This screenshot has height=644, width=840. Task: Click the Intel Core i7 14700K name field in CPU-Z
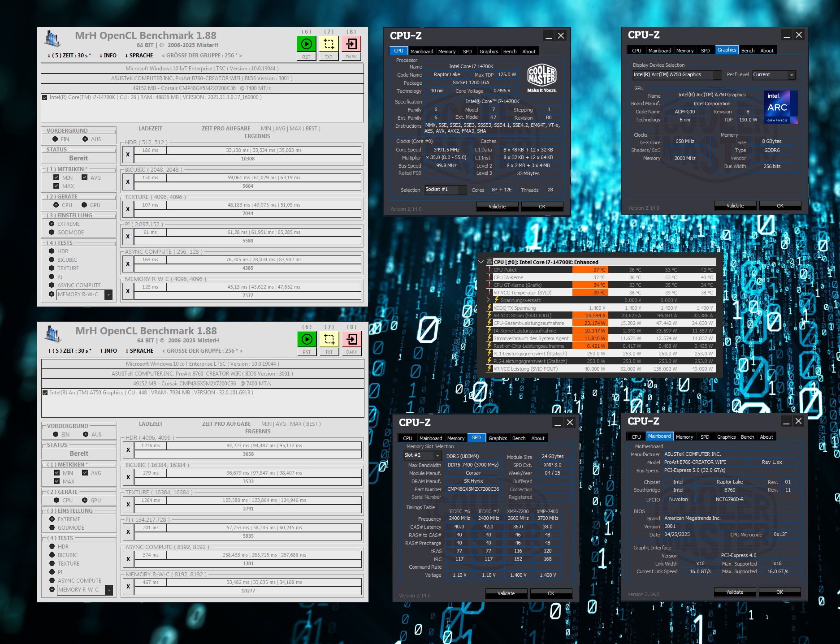coord(471,66)
